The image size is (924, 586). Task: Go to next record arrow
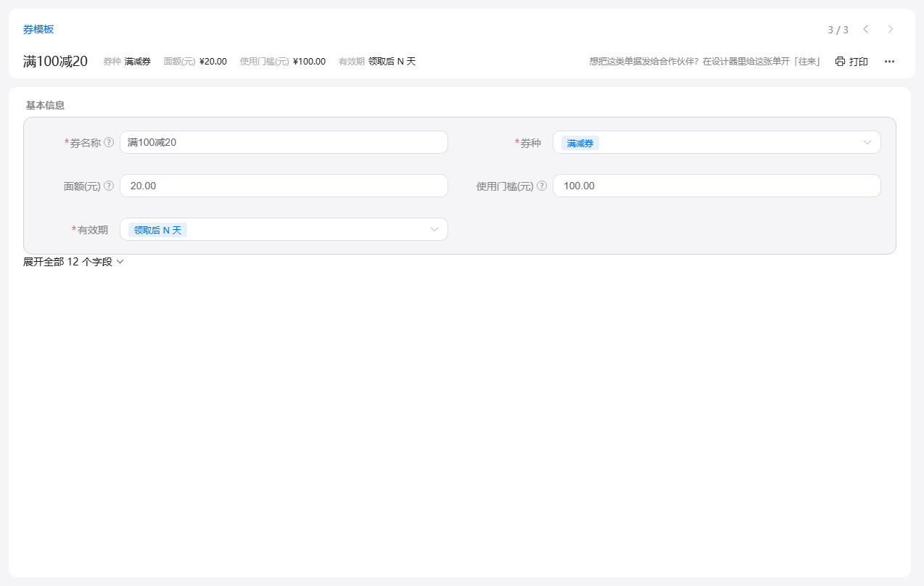click(891, 29)
